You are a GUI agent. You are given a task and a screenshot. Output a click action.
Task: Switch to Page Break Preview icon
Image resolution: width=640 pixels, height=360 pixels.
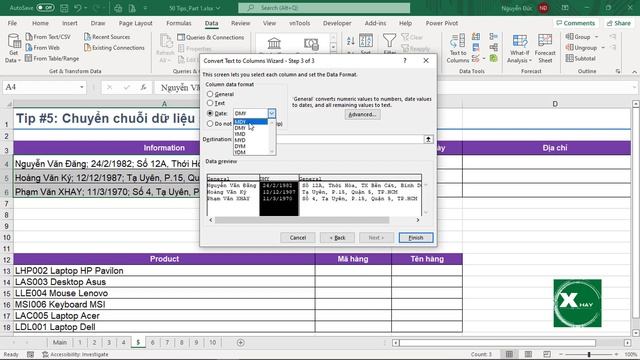(x=547, y=354)
